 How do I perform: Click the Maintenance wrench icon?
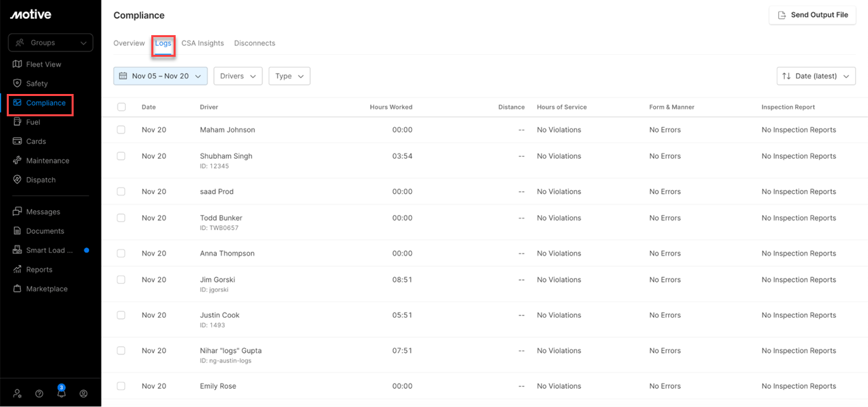[17, 160]
